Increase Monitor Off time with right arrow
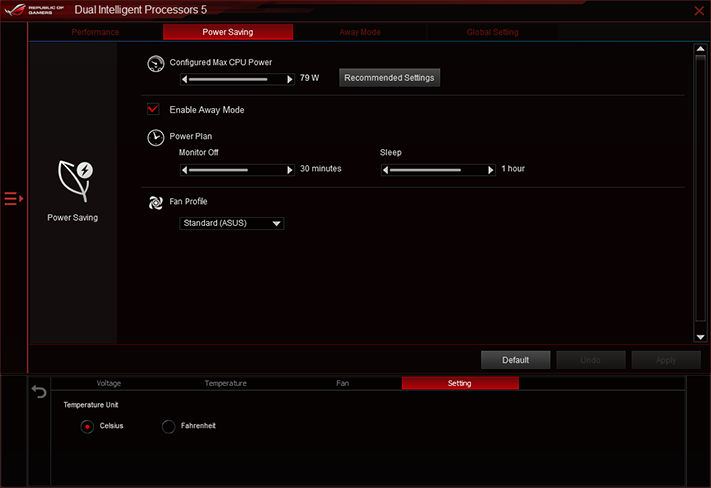This screenshot has height=488, width=711. 290,170
